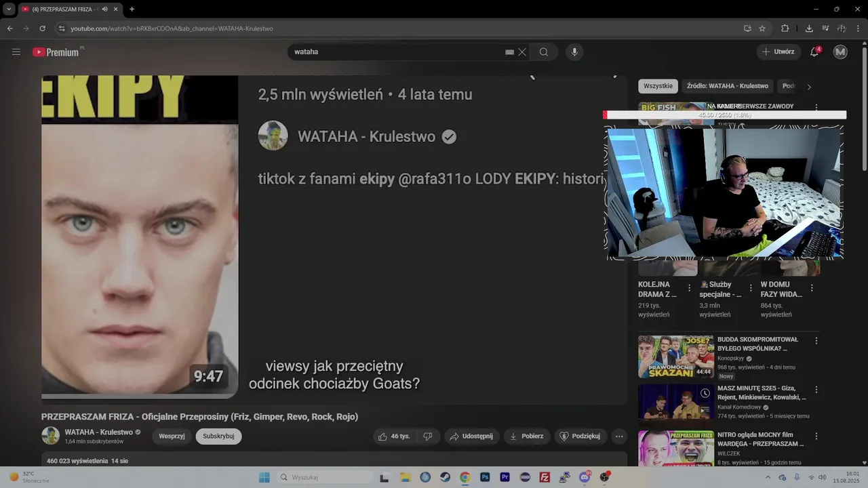Click the taskbar Wyszukaj search box
This screenshot has height=488, width=868.
pos(324,477)
